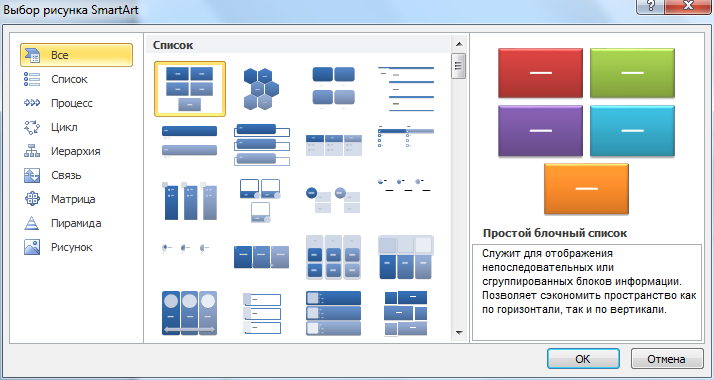
Task: Pick the small dots with underlines layout
Action: [404, 184]
